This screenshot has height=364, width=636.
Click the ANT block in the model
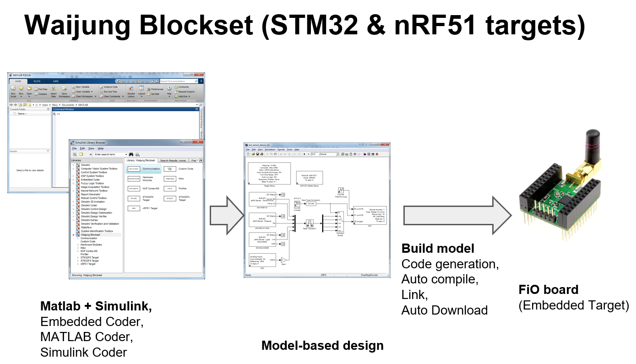pos(370,215)
